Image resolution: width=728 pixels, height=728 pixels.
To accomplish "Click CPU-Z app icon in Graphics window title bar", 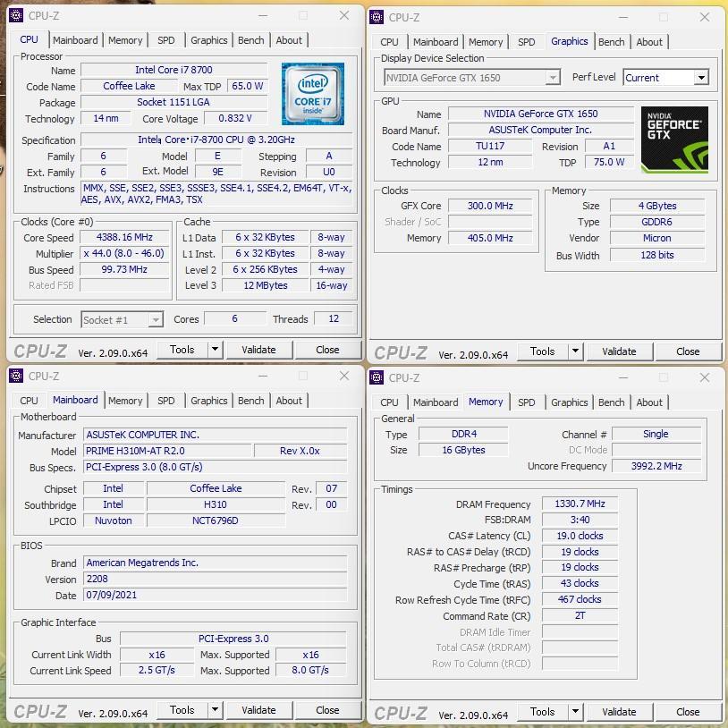I will (376, 17).
